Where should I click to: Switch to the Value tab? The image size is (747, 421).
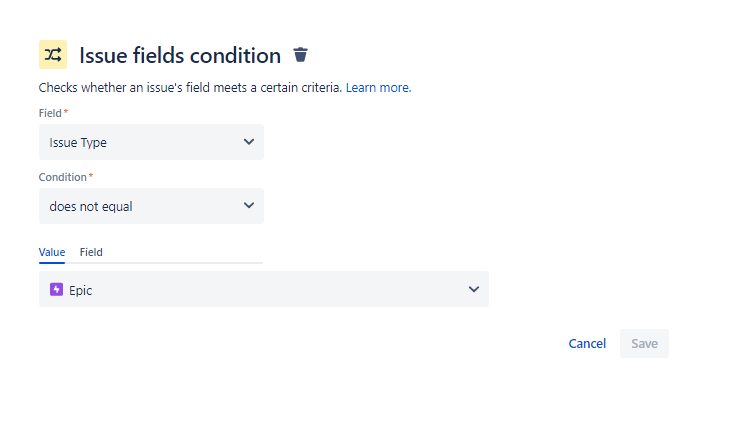coord(52,252)
